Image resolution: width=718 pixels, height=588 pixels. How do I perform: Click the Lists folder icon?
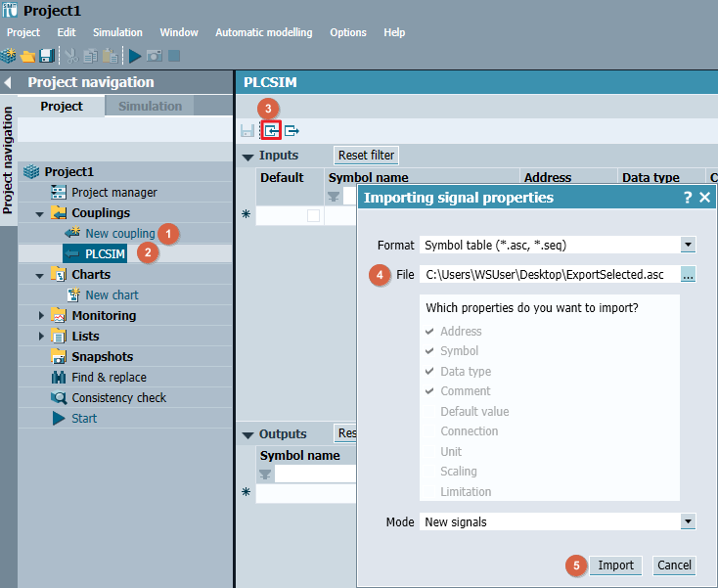click(59, 337)
